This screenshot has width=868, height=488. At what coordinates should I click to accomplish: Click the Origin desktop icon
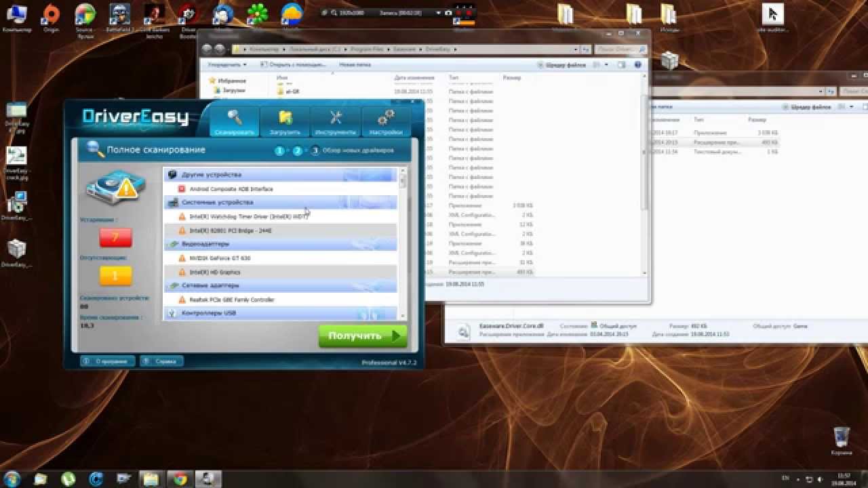tap(51, 18)
